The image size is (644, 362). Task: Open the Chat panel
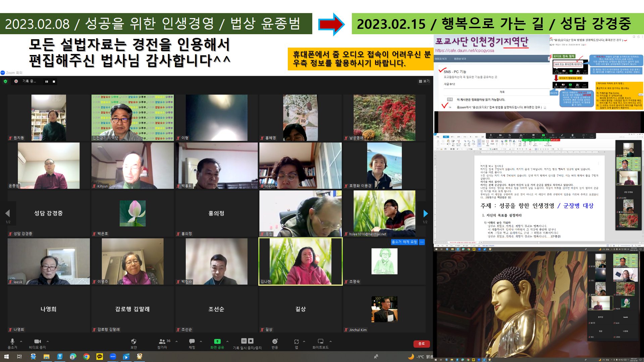pyautogui.click(x=192, y=343)
